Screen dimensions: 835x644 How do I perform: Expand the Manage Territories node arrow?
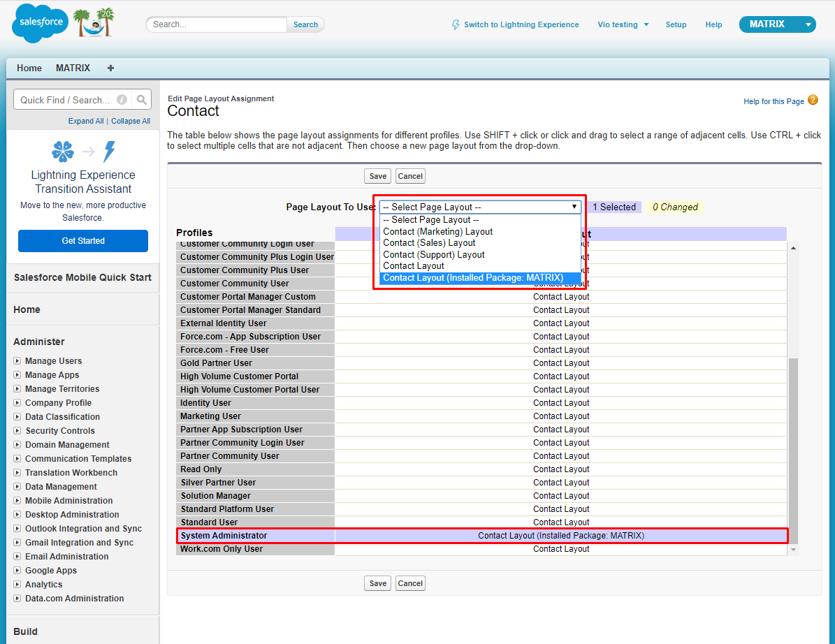pyautogui.click(x=17, y=388)
